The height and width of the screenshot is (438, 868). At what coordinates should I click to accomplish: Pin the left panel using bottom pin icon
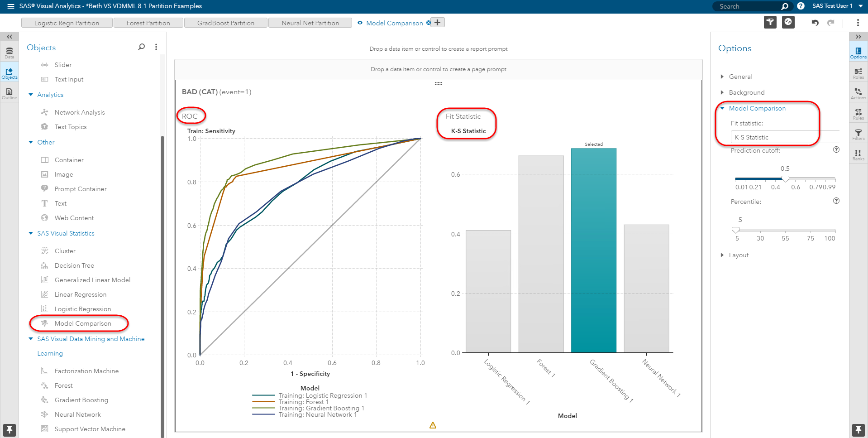coord(9,430)
